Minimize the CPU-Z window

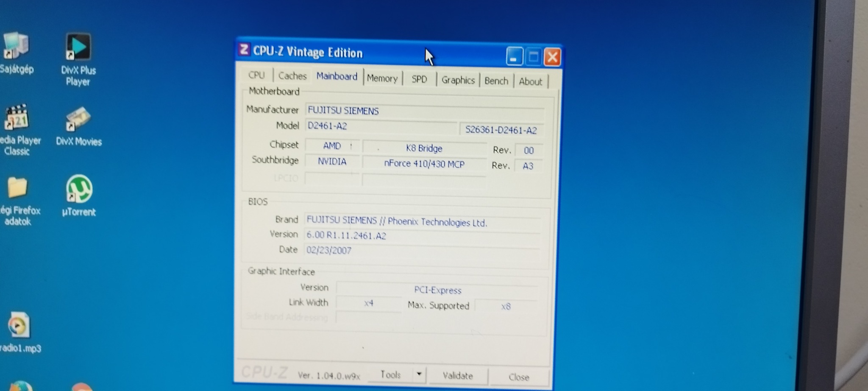(514, 56)
